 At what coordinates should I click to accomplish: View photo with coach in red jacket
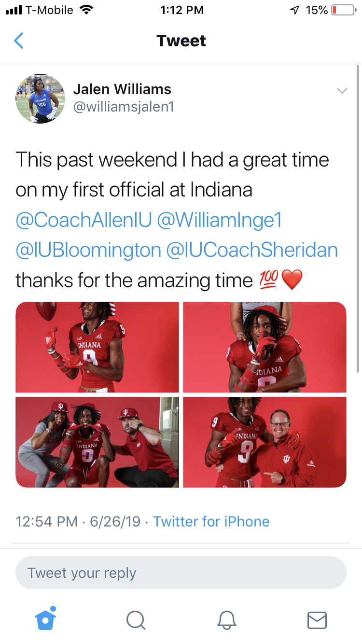[x=265, y=442]
